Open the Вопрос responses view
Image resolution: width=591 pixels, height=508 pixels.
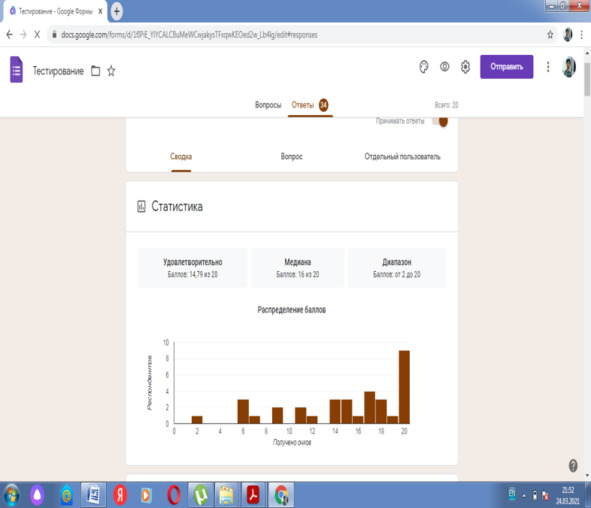point(291,156)
